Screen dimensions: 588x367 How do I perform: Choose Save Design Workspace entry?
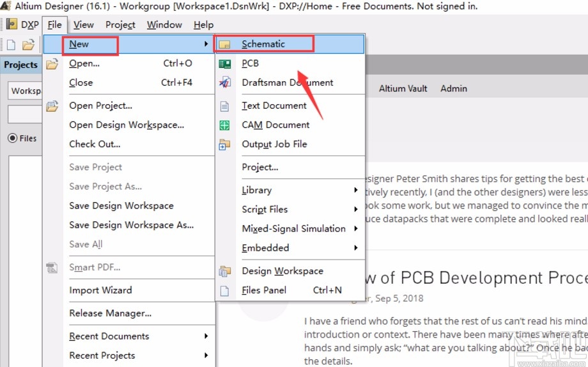(x=128, y=206)
